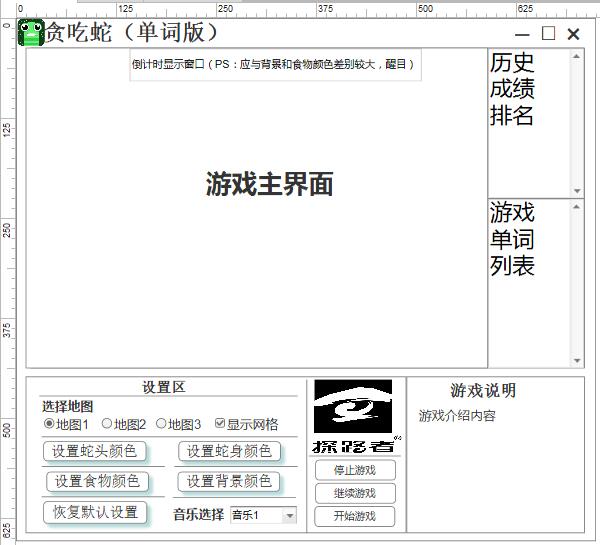
Task: Toggle the 显示网格 checkbox
Action: pos(220,423)
